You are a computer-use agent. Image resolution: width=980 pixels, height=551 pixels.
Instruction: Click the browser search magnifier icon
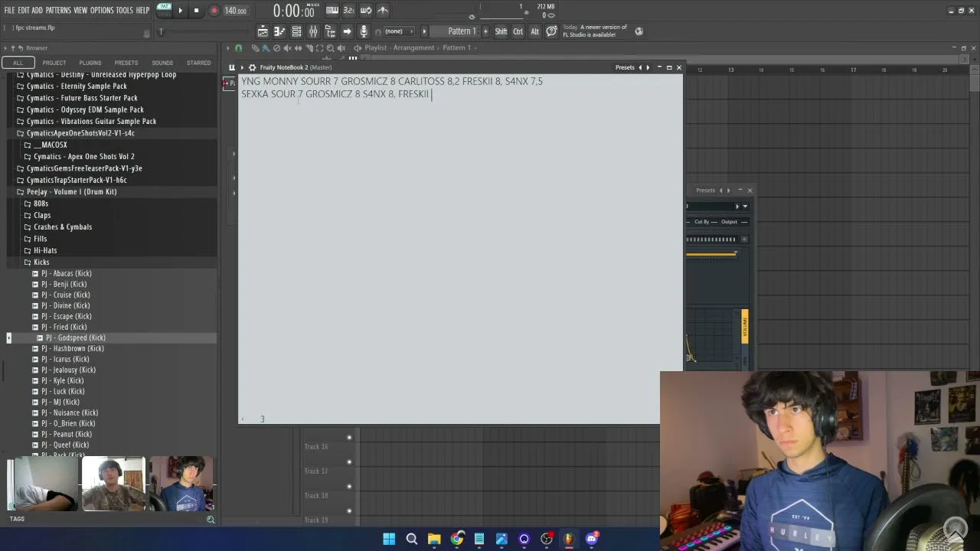pos(211,520)
